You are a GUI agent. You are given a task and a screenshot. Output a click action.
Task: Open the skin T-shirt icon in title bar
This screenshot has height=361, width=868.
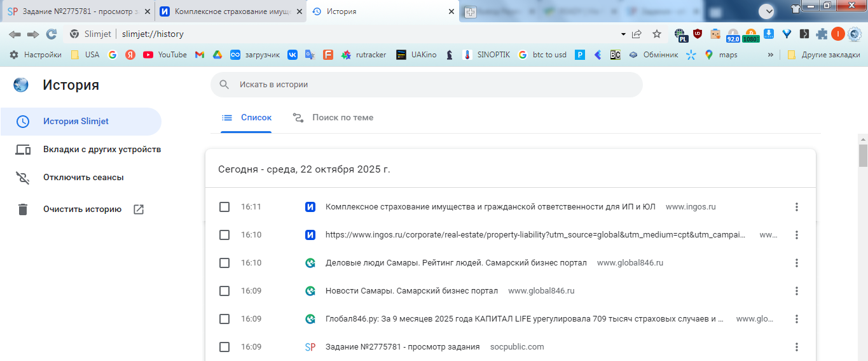(x=796, y=8)
